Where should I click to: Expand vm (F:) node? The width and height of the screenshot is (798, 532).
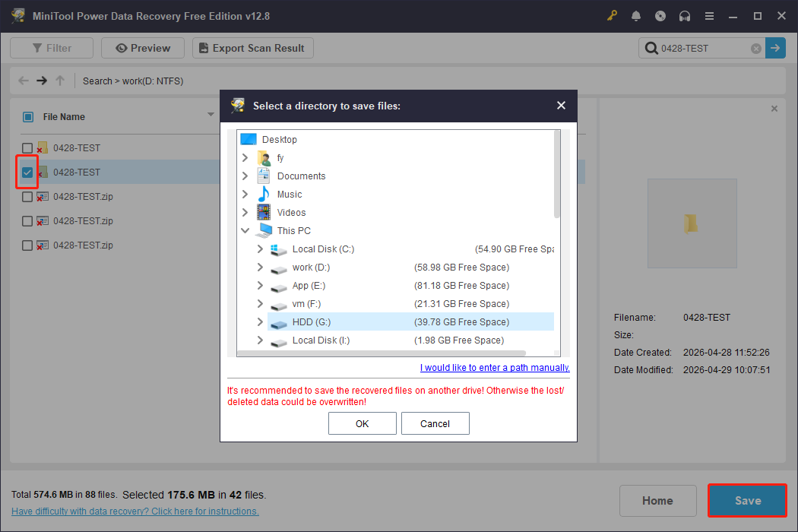point(260,304)
